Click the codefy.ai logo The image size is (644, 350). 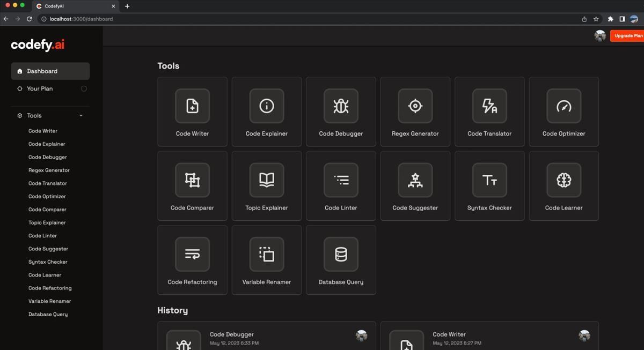point(38,45)
